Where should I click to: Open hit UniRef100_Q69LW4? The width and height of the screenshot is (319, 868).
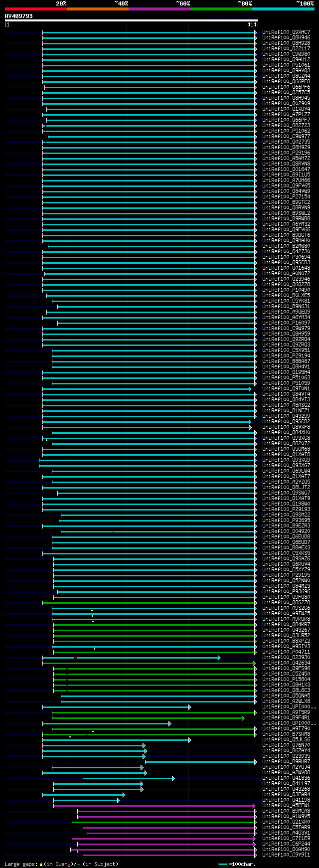click(x=286, y=471)
